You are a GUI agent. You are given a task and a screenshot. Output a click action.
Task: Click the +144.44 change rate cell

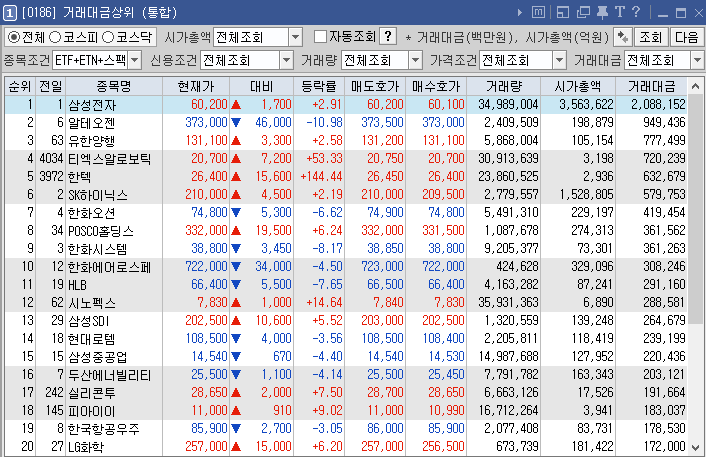[321, 176]
